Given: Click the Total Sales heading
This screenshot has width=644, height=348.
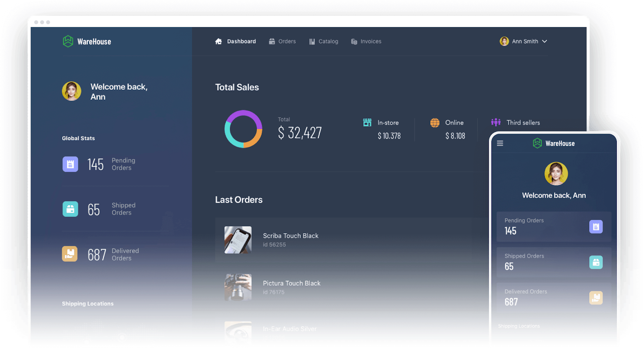Looking at the screenshot, I should tap(237, 87).
